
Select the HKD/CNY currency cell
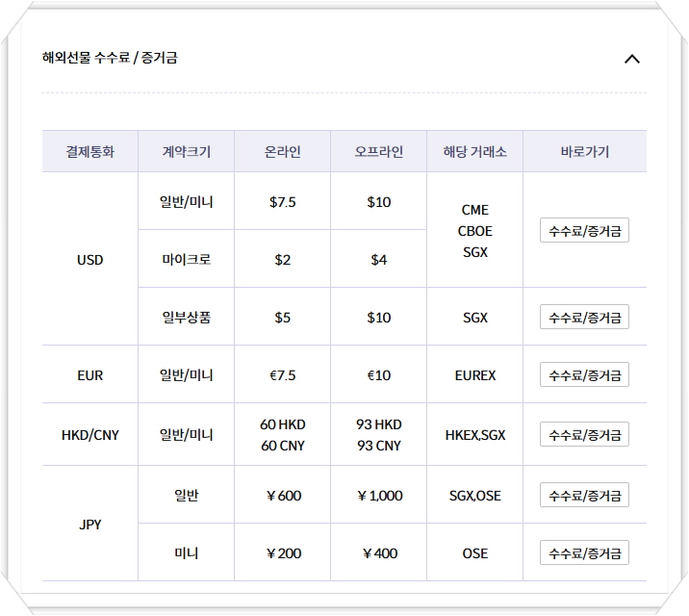(90, 435)
